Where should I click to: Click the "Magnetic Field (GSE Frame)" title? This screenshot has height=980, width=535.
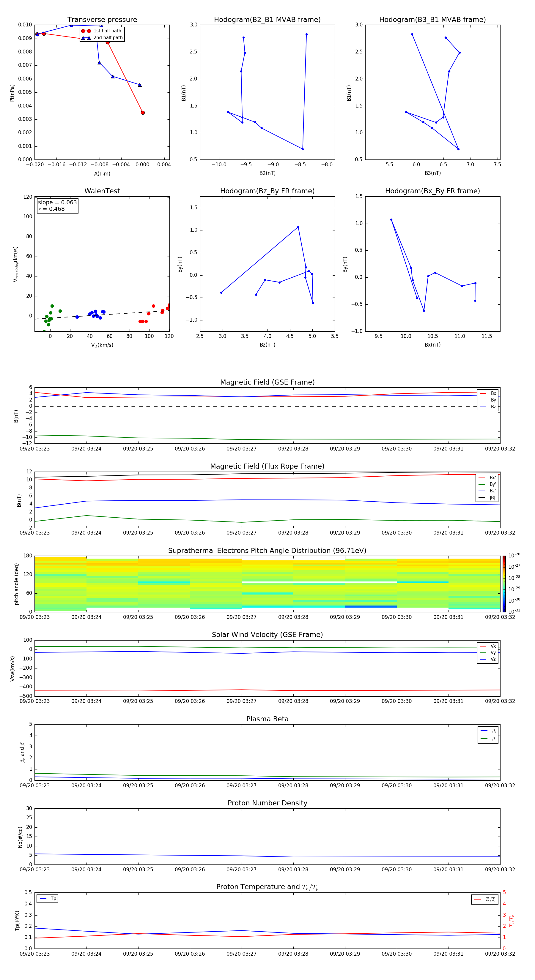[267, 382]
